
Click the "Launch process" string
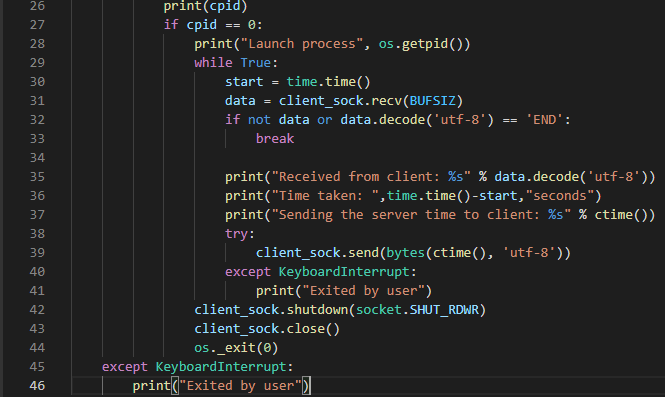[302, 44]
